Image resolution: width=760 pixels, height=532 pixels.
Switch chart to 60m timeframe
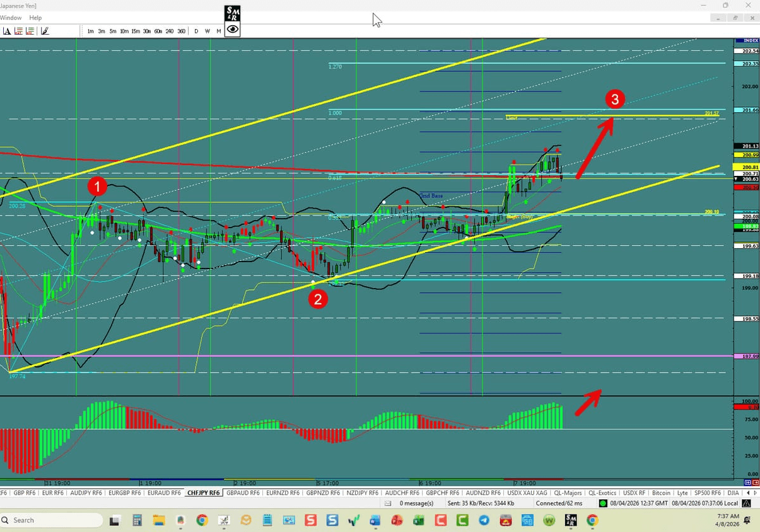[158, 31]
